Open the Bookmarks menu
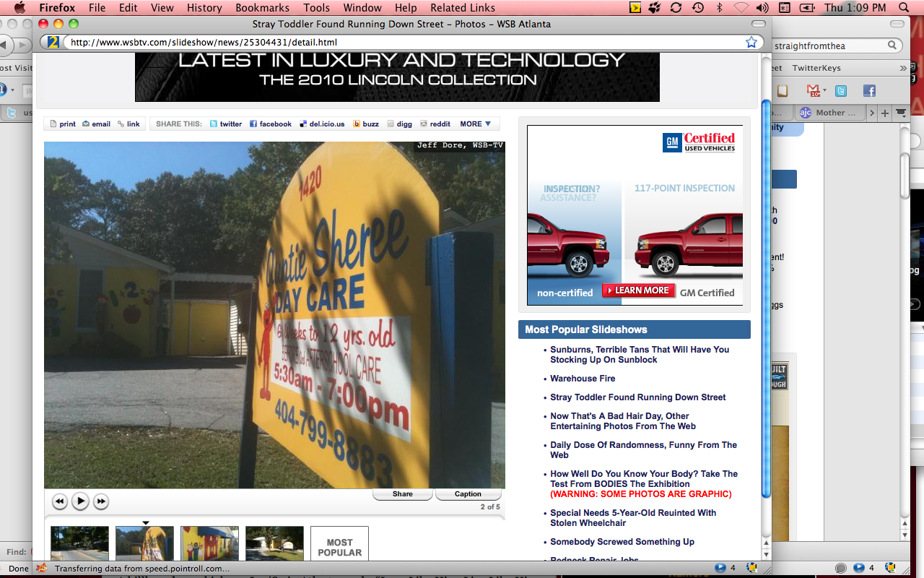 point(262,8)
